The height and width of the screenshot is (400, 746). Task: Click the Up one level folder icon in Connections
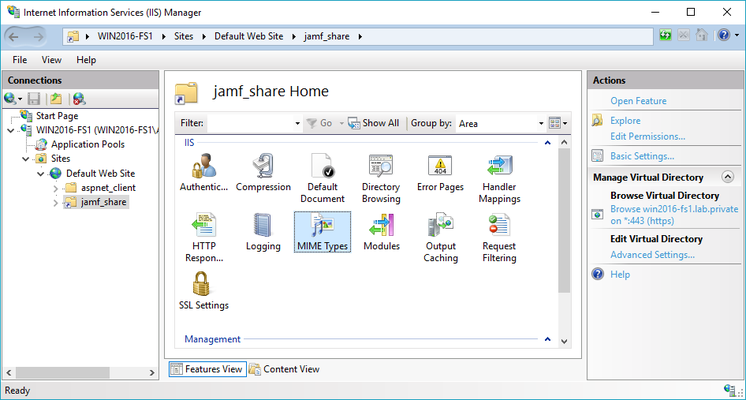56,98
